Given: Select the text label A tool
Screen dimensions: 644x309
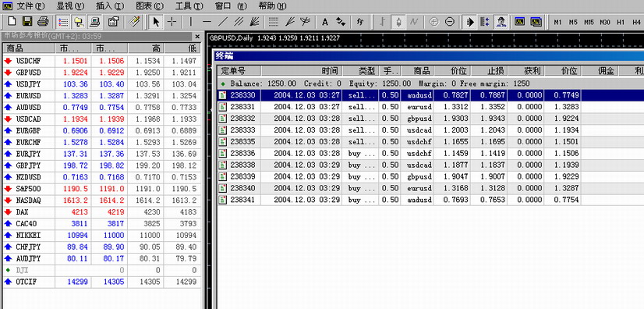Looking at the screenshot, I should click(325, 22).
